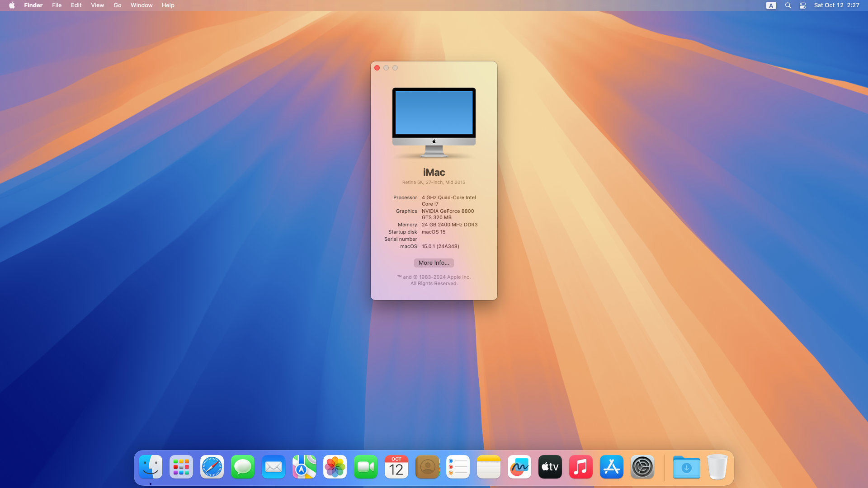Open the Downloads folder in the Dock

click(x=687, y=467)
